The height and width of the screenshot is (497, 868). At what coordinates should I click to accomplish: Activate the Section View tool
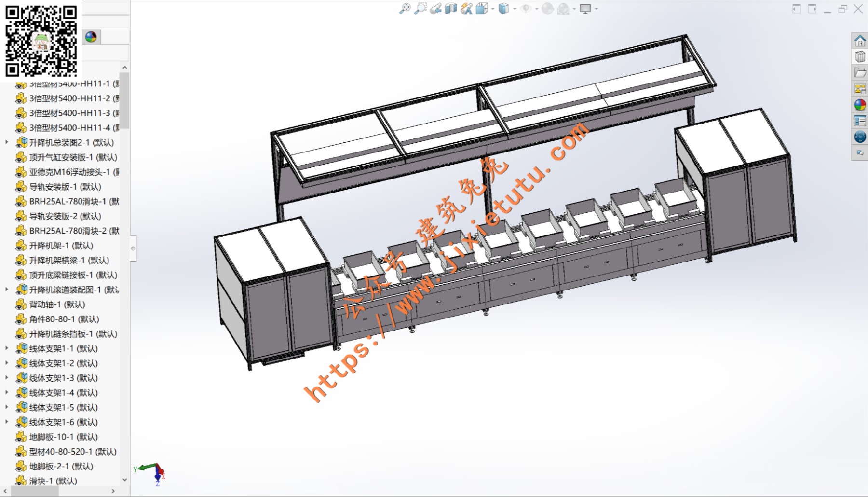(451, 9)
